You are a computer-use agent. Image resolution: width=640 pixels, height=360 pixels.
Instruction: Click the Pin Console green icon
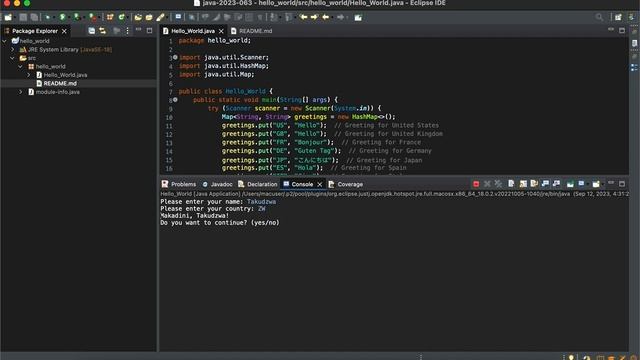pyautogui.click(x=570, y=184)
